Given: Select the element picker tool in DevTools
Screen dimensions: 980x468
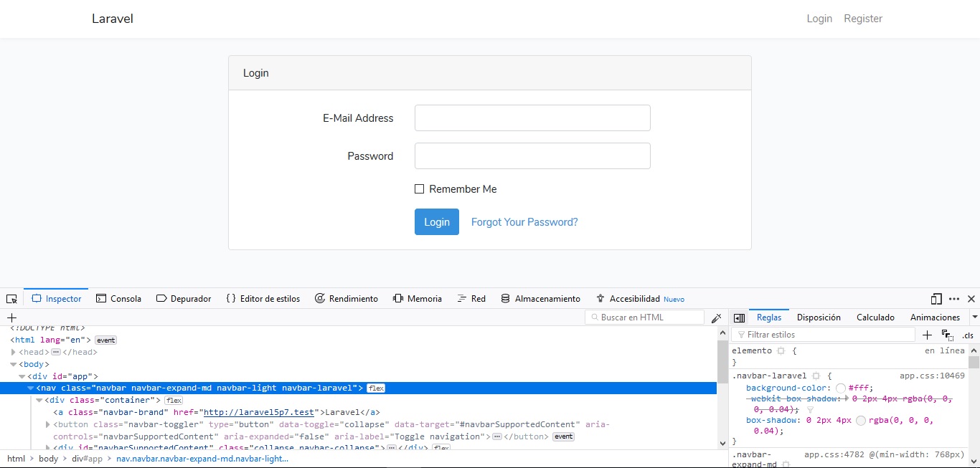Looking at the screenshot, I should tap(11, 297).
